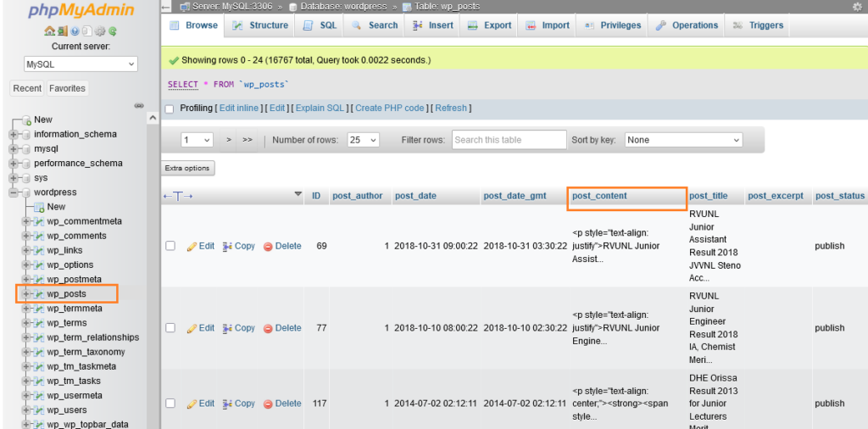Click the Create PHP code link
The width and height of the screenshot is (868, 429).
[390, 109]
